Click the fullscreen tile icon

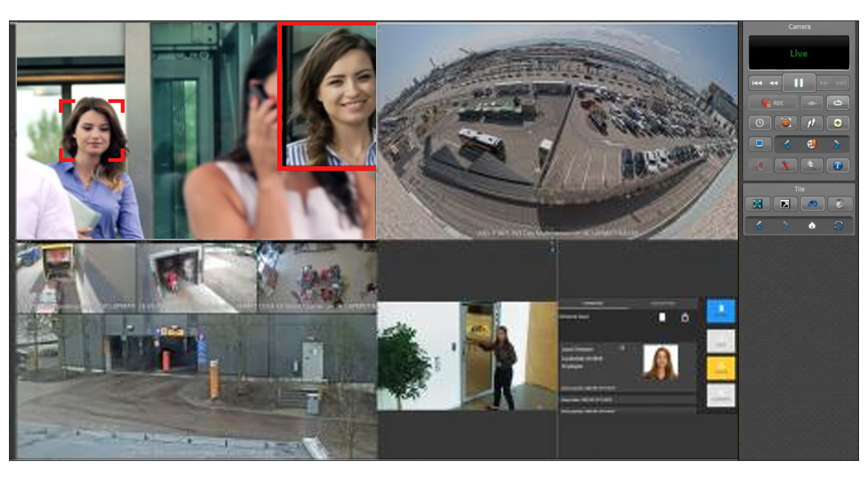(x=758, y=204)
